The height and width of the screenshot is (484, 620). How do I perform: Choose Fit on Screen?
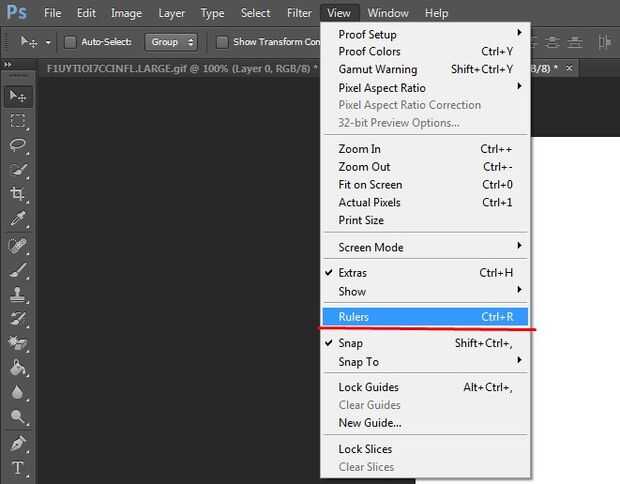click(370, 185)
